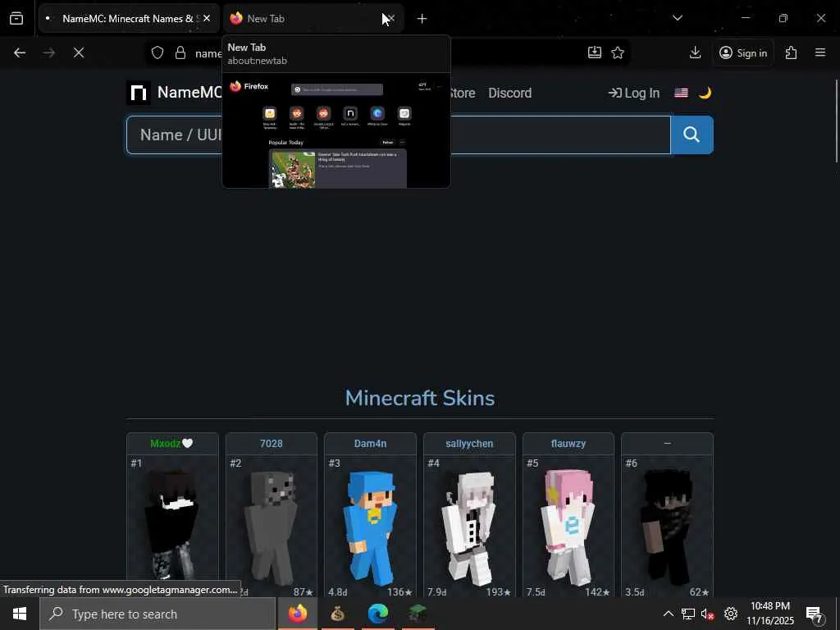
Task: Open a new tab with plus button
Action: tap(422, 19)
